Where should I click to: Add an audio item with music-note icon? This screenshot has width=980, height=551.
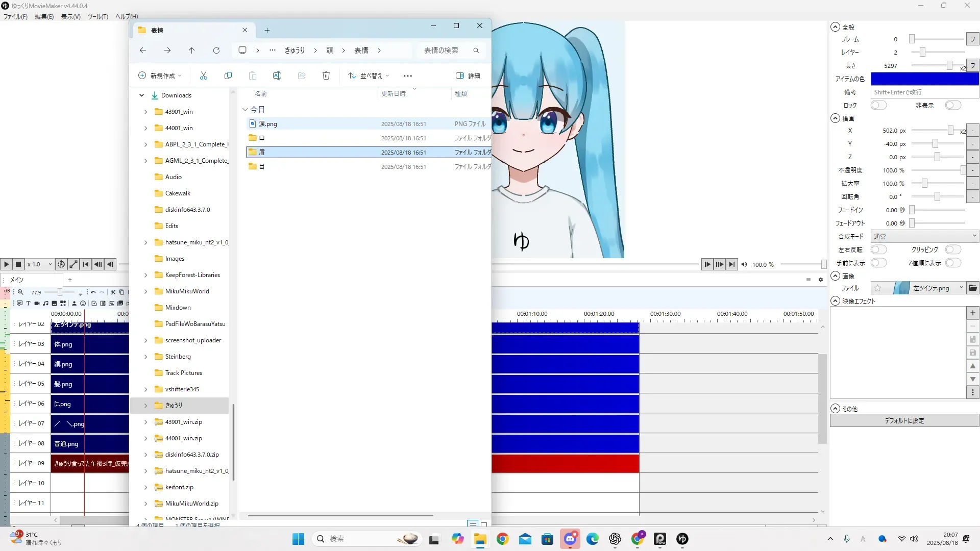pyautogui.click(x=45, y=303)
